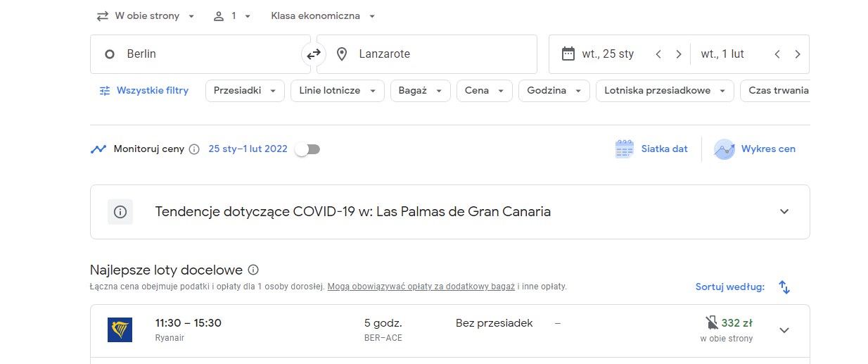The width and height of the screenshot is (868, 364).
Task: Click the wt., 25 sty departure date field
Action: (608, 54)
